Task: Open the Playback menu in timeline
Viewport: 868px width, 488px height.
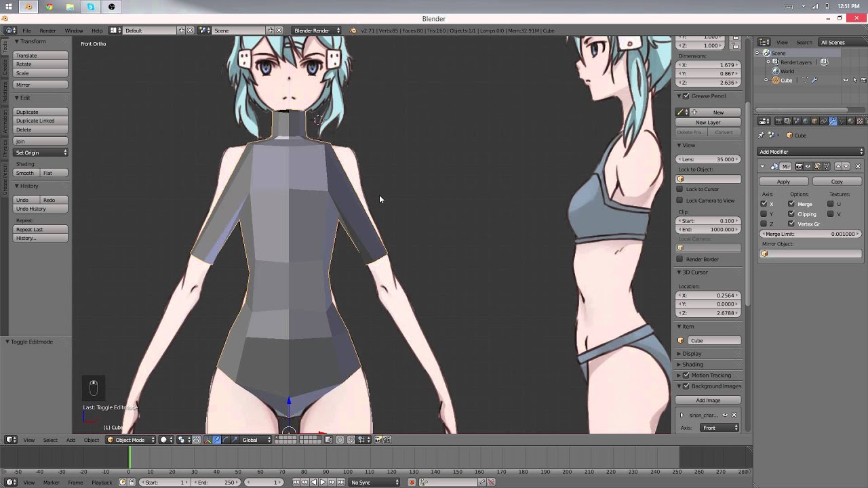Action: click(102, 482)
